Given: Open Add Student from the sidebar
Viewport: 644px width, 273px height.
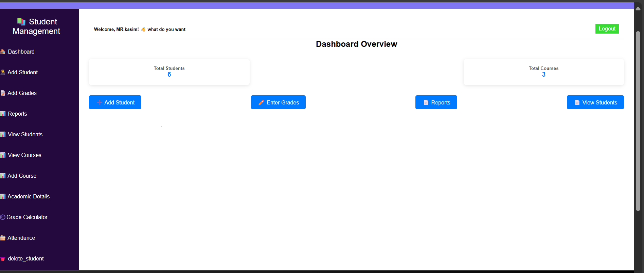Looking at the screenshot, I should tap(22, 72).
